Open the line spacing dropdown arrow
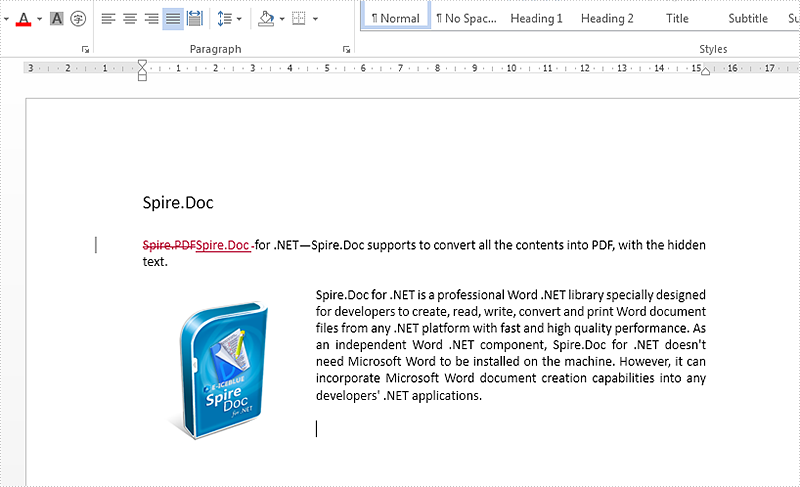The height and width of the screenshot is (487, 800). [x=239, y=19]
